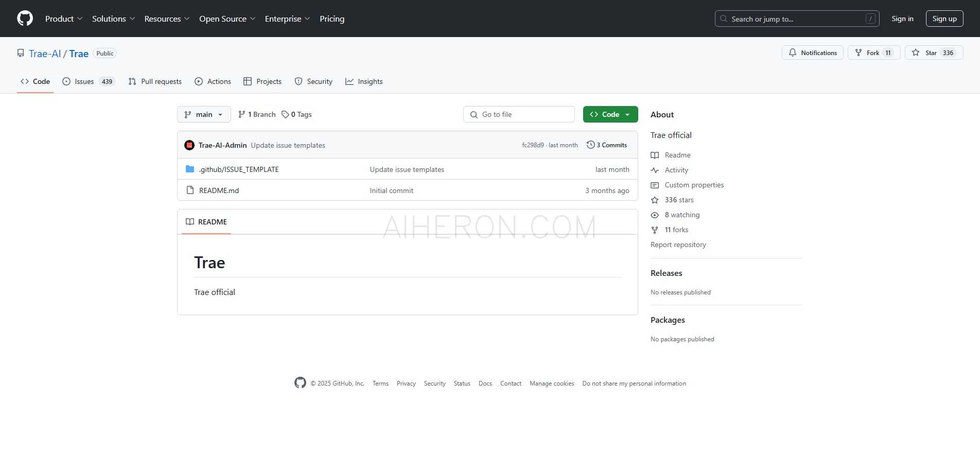Click the Go to file search field

pos(519,114)
